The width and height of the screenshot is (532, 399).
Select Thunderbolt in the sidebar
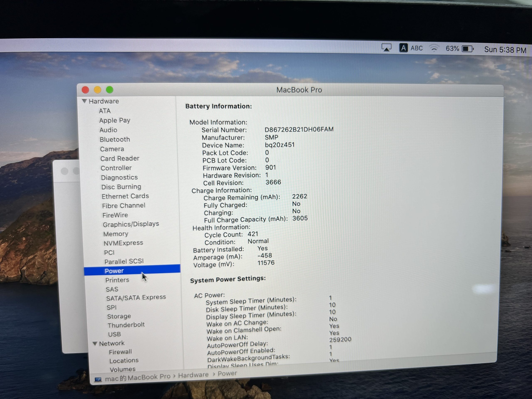[x=126, y=325]
